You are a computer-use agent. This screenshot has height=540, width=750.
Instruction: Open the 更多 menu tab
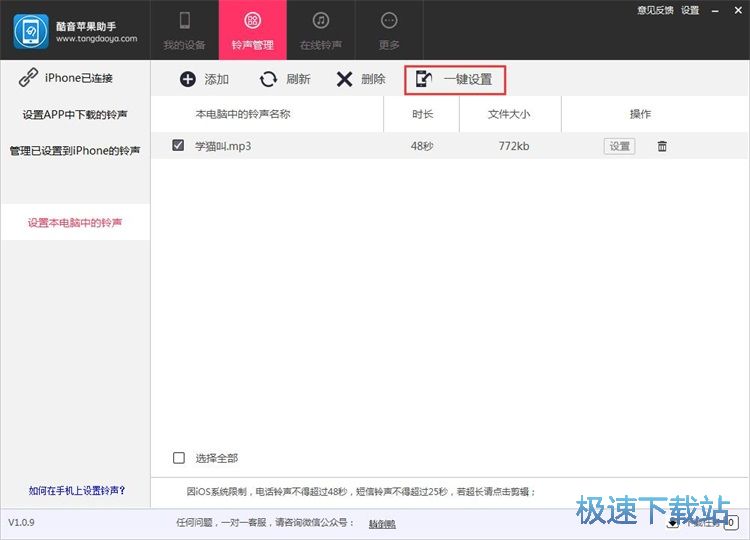[x=389, y=30]
